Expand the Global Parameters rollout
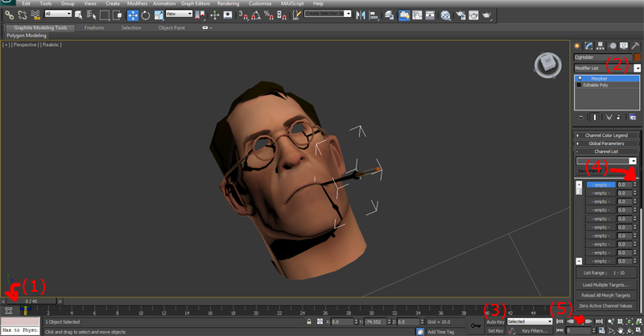 click(605, 143)
